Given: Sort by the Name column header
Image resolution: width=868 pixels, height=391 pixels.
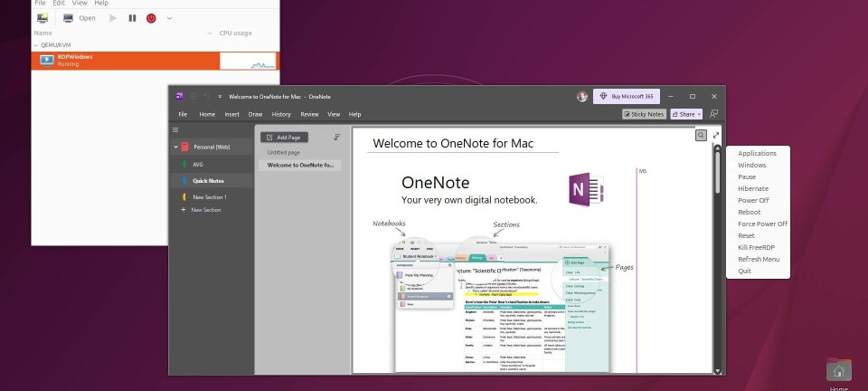Looking at the screenshot, I should click(x=43, y=33).
